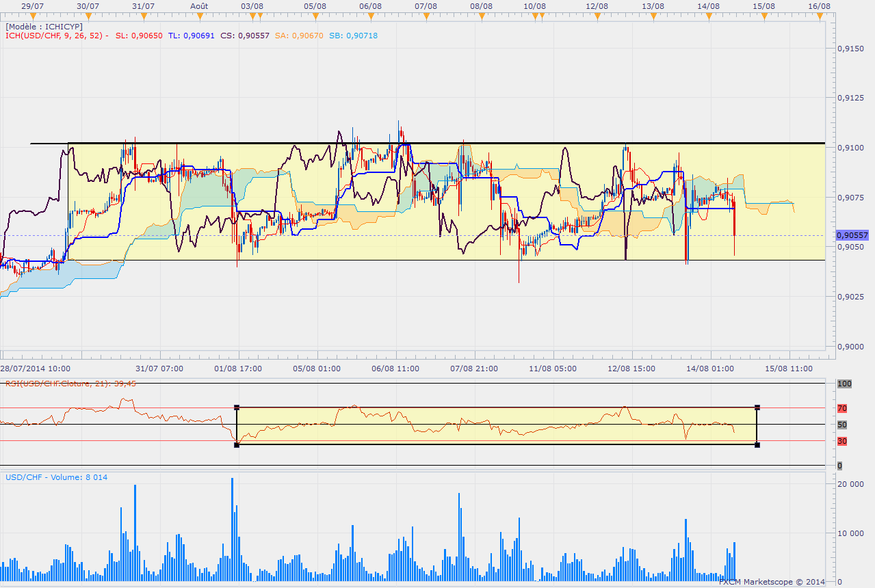Click the current price tag 0,90557
Screen dimensions: 875x588
click(852, 235)
